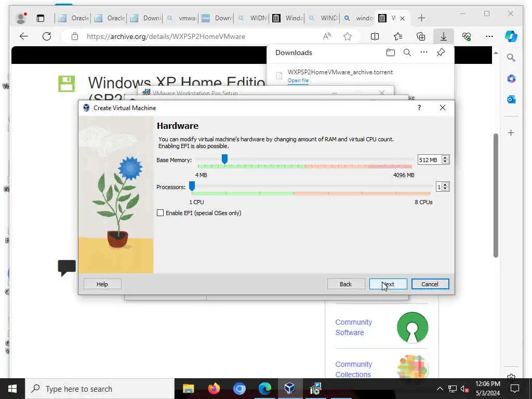
Task: Click the archive.org page vertical scrollbar
Action: click(x=496, y=195)
